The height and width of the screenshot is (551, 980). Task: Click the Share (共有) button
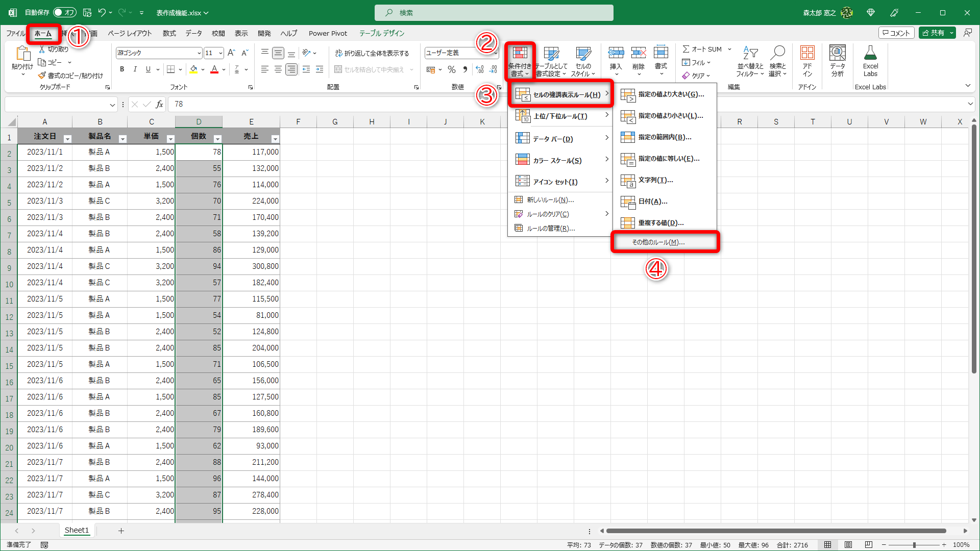coord(933,33)
